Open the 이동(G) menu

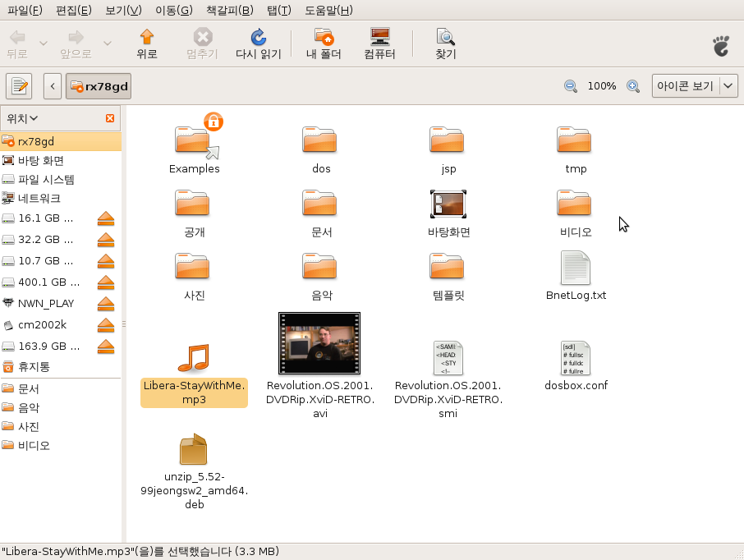point(174,10)
